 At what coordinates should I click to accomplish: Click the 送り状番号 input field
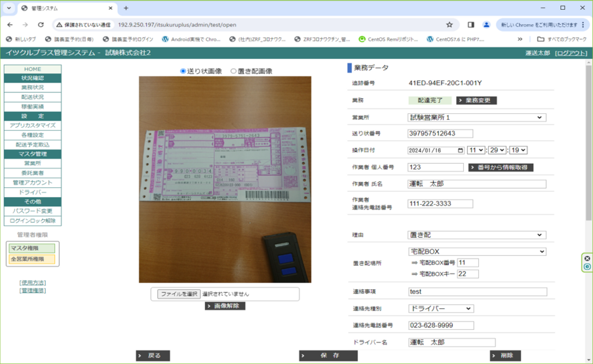click(440, 133)
